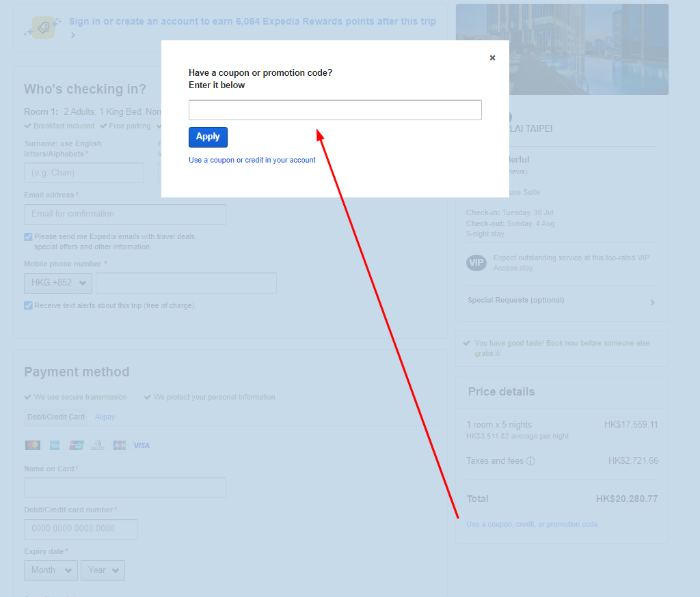This screenshot has height=597, width=700.
Task: Click the VIP Access badge icon
Action: (x=476, y=263)
